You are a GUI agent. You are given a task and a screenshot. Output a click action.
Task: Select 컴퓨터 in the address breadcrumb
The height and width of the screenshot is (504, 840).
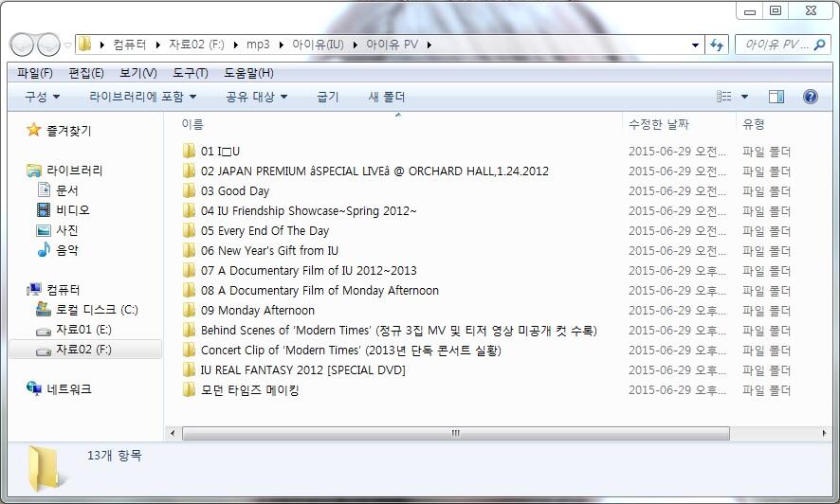click(x=130, y=45)
